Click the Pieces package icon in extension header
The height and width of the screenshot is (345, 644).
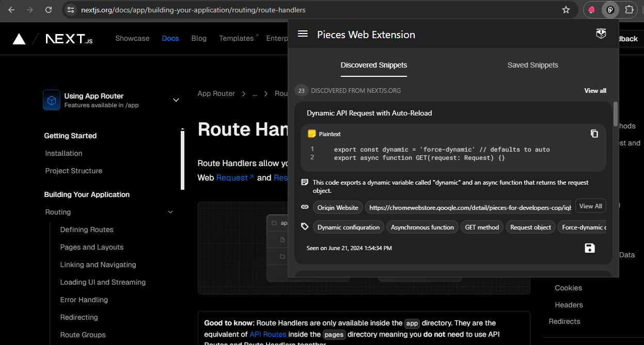[x=601, y=33]
